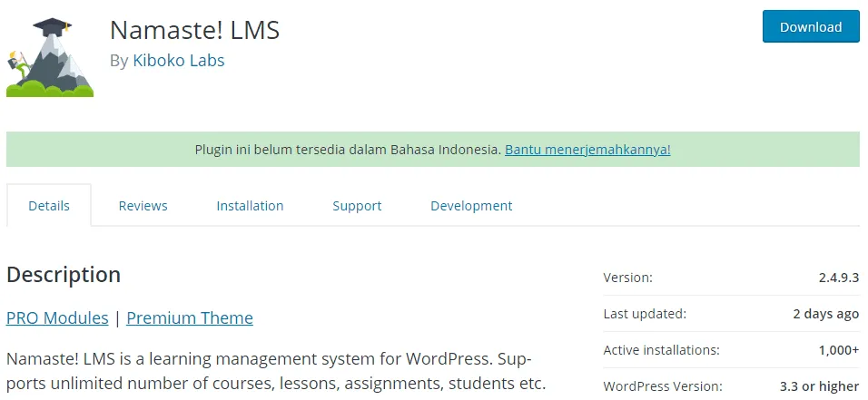
Task: Click the 1,000+ installations value
Action: point(839,350)
